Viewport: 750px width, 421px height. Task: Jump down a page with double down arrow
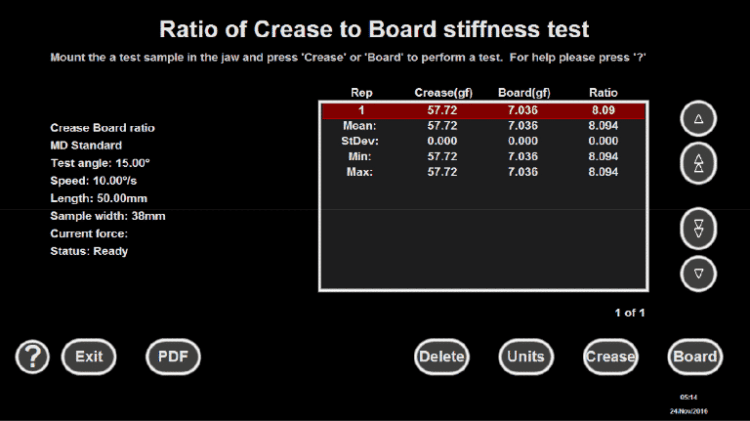point(698,227)
